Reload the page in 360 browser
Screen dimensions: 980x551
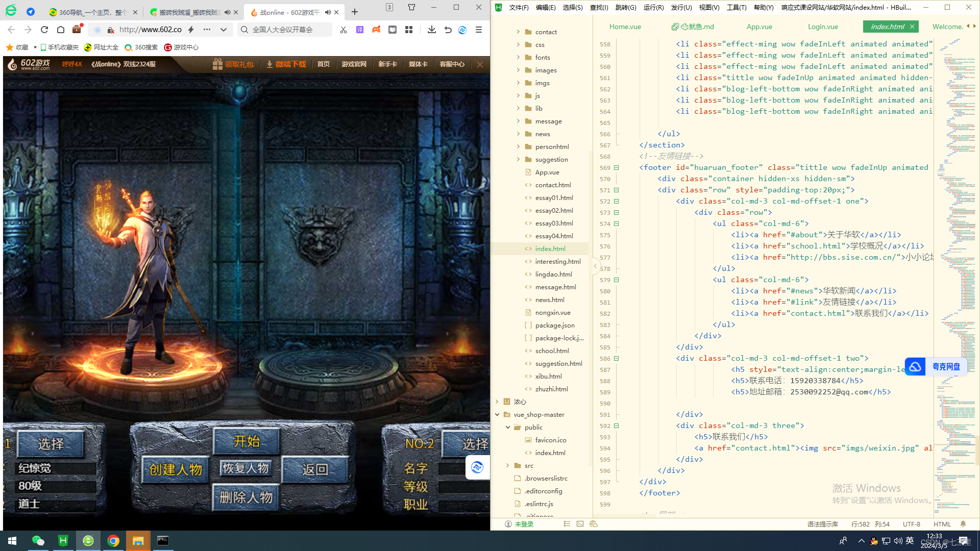[x=44, y=30]
